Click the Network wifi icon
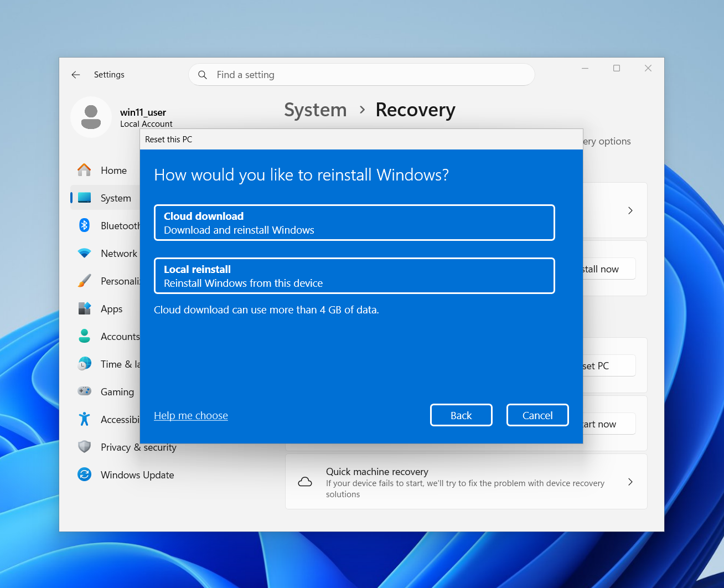Viewport: 724px width, 588px height. 84,253
